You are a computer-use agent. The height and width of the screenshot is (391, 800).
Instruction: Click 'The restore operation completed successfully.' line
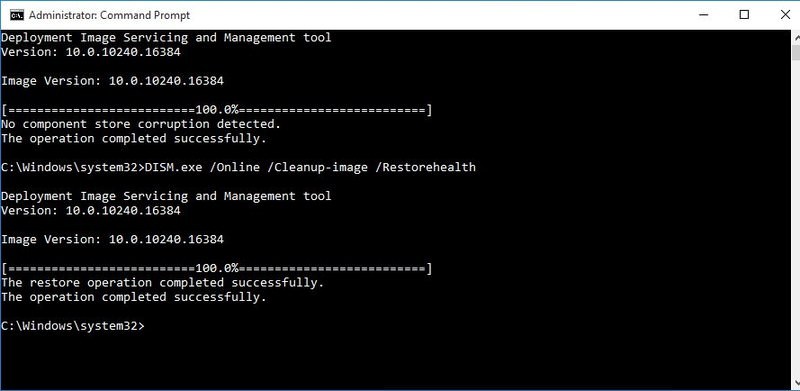[x=162, y=282]
